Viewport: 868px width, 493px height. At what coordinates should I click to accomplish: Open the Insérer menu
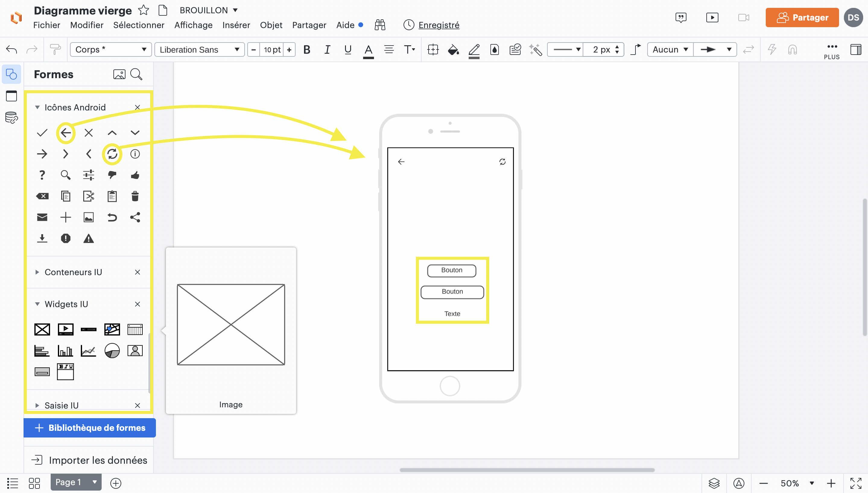(236, 25)
